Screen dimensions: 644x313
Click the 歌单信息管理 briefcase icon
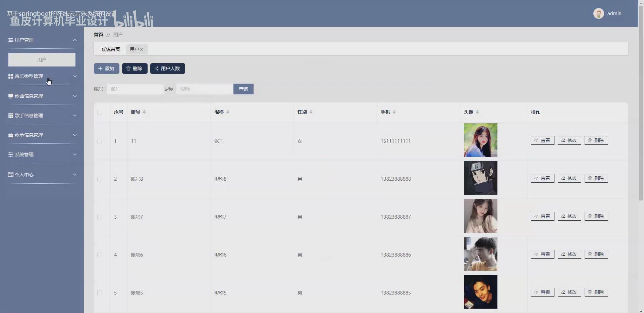pyautogui.click(x=11, y=135)
